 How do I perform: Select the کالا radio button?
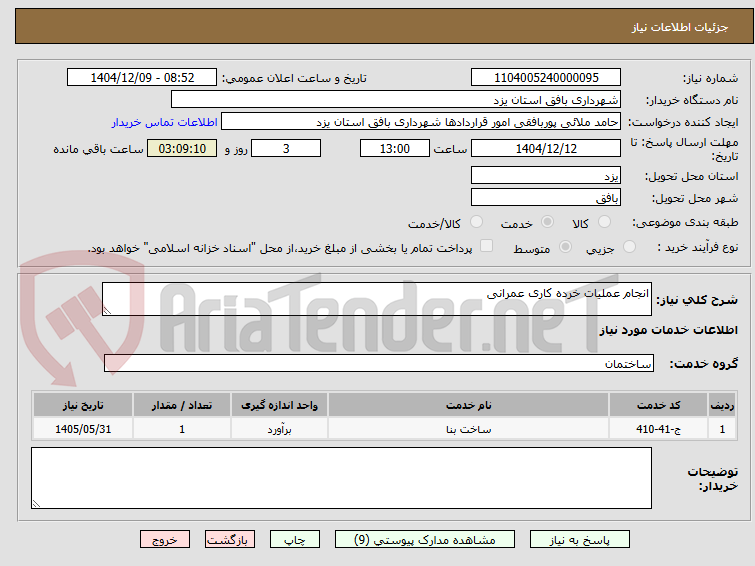[x=604, y=222]
